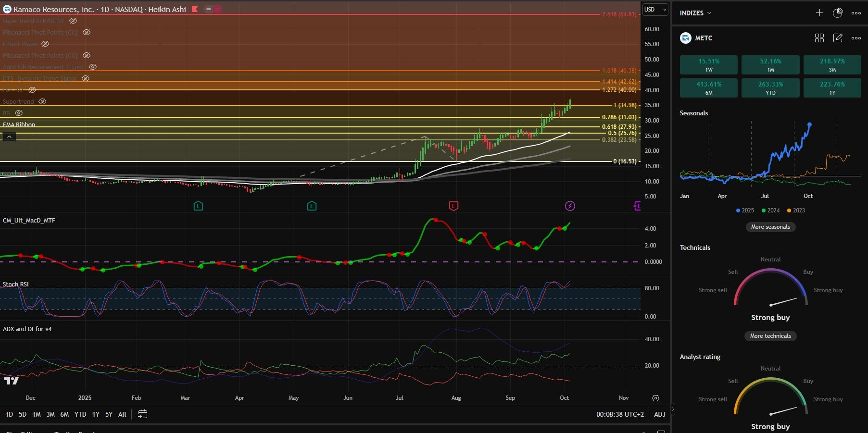Open chart settings gear on time axis
This screenshot has height=433, width=868.
[x=655, y=398]
